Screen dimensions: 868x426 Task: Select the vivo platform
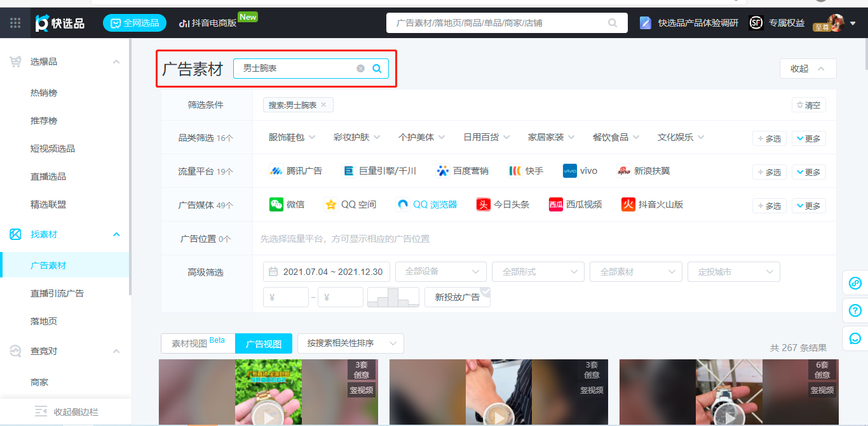[x=580, y=171]
